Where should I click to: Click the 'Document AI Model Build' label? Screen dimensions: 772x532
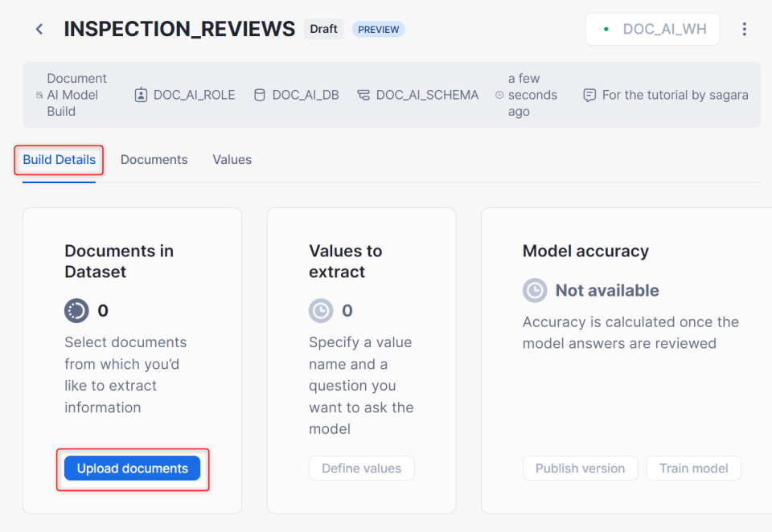77,95
